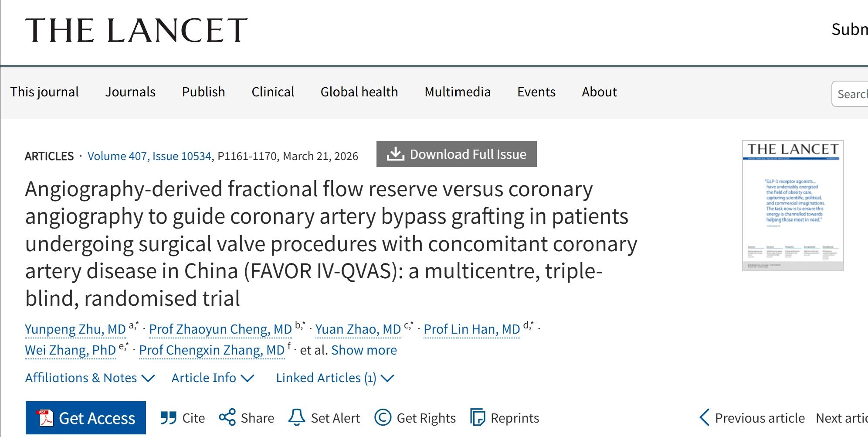Click the Share network icon
Screen dimensions: 868x437
(x=227, y=417)
